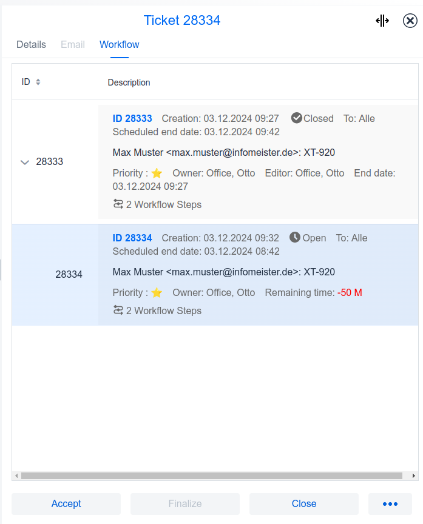Switch to the Details tab

pyautogui.click(x=31, y=44)
